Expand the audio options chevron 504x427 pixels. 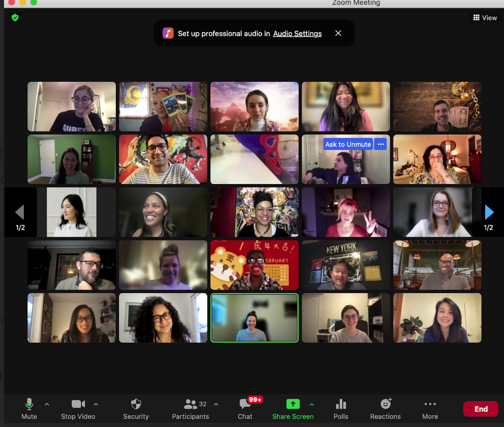(x=47, y=404)
